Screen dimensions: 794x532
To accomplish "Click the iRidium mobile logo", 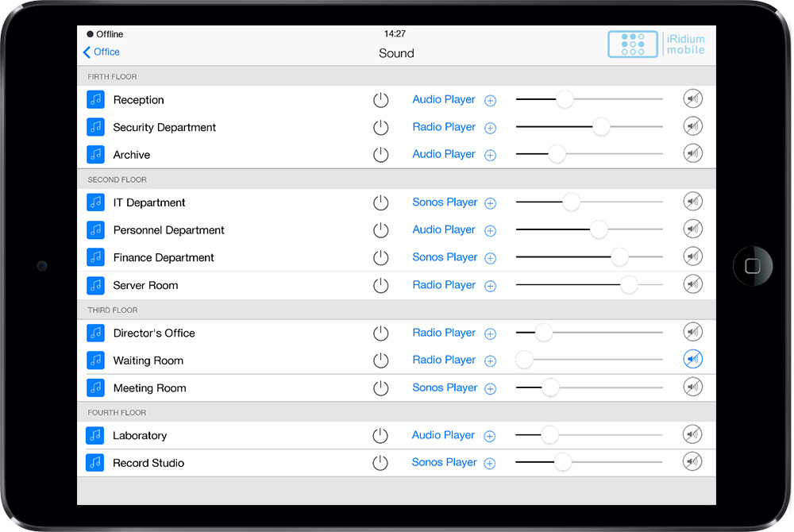I will [657, 44].
